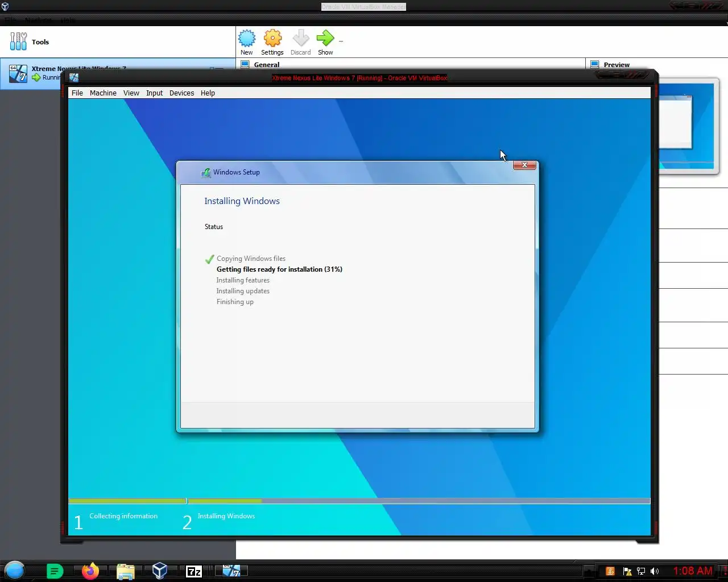This screenshot has height=582, width=728.
Task: Click the Windows Setup title icon
Action: (x=206, y=172)
